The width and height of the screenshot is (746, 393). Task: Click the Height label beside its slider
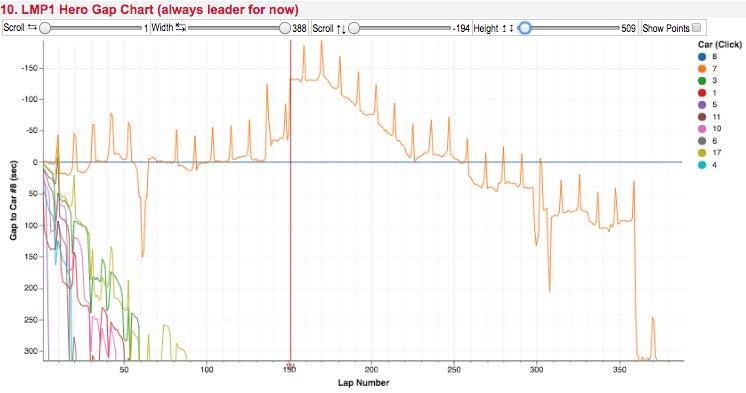coord(486,28)
